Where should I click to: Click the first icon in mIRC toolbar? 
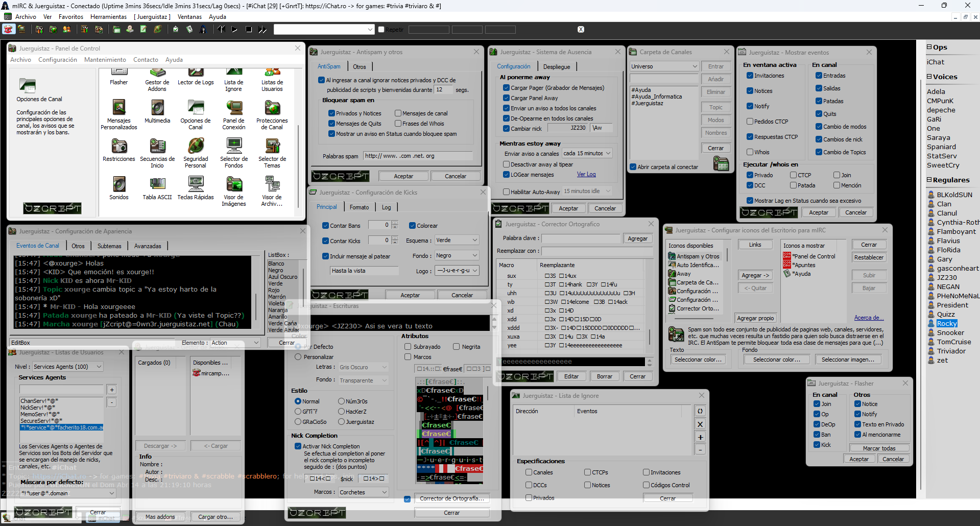8,30
